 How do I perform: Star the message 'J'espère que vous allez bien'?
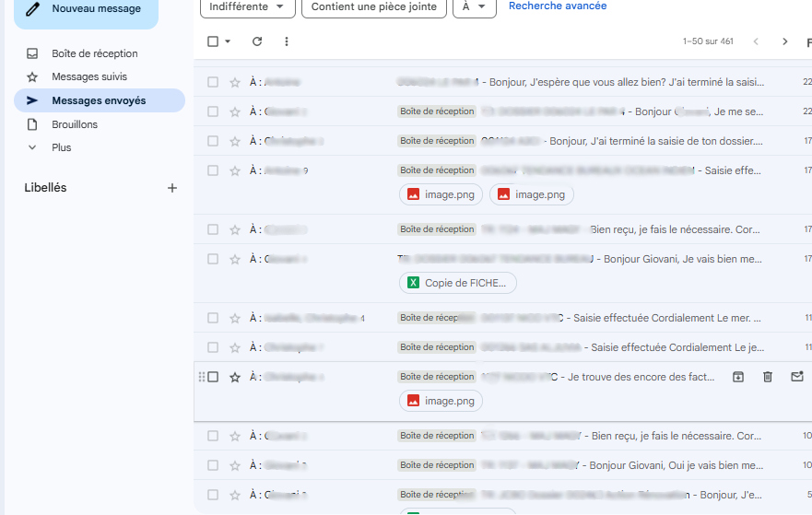click(235, 82)
